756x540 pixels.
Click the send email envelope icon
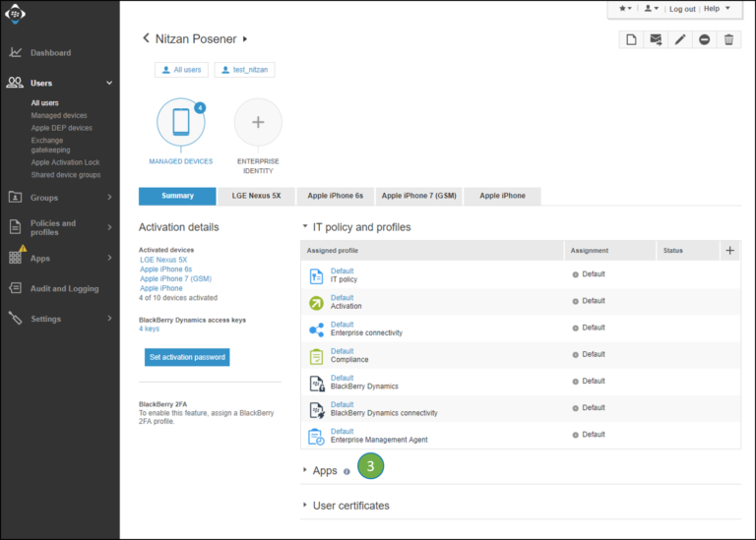[656, 39]
